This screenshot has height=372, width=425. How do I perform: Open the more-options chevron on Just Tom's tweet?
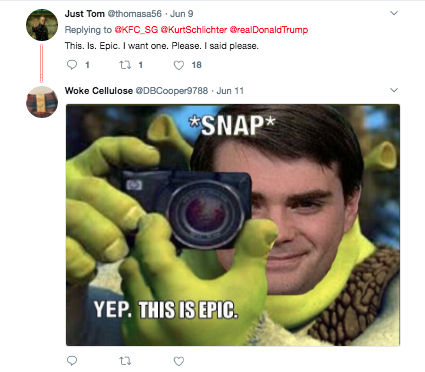coord(394,13)
